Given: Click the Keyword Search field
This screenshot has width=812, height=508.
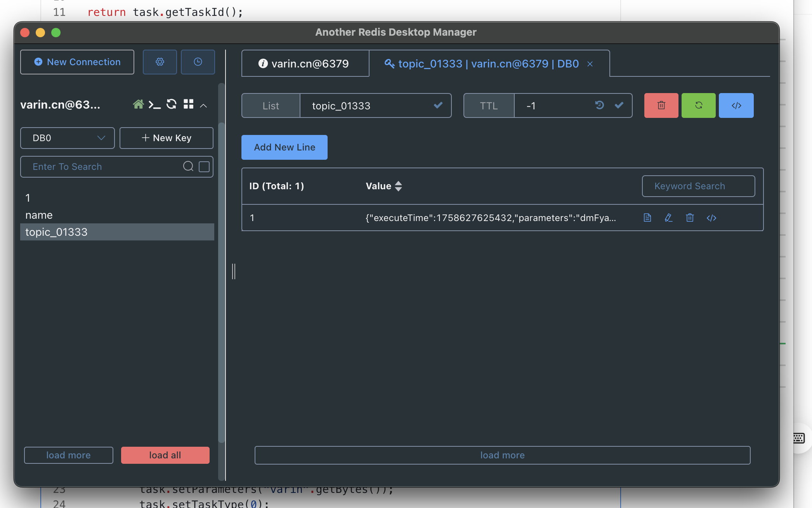Looking at the screenshot, I should pos(699,186).
